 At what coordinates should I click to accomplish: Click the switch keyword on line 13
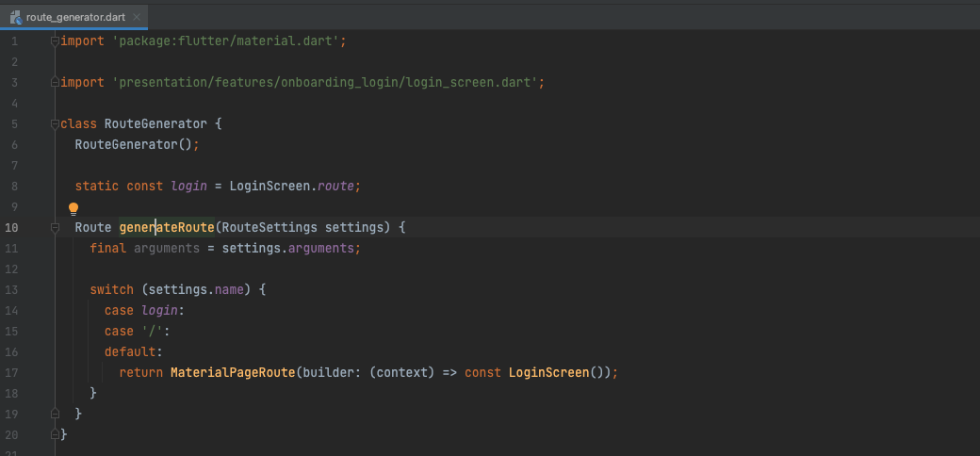click(112, 290)
